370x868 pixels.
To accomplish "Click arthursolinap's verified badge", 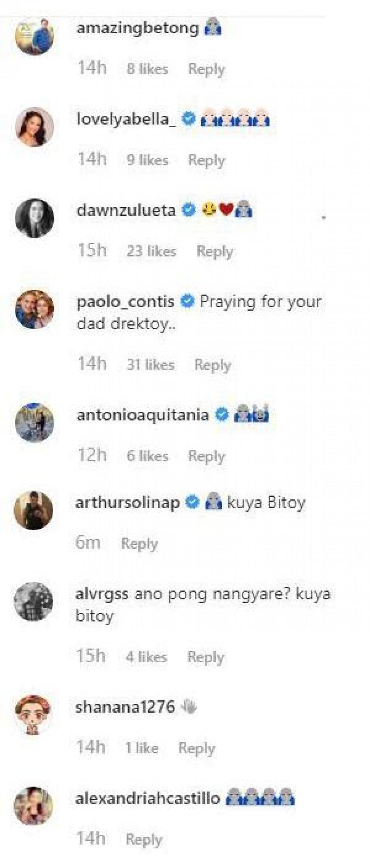I will [x=192, y=502].
